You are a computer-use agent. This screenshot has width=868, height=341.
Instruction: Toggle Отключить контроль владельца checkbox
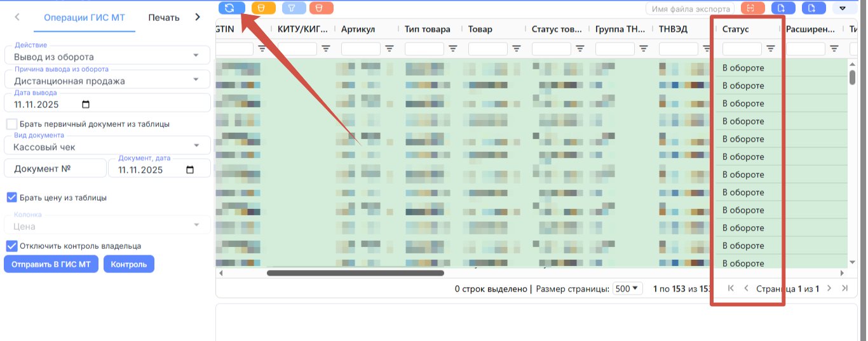[11, 246]
